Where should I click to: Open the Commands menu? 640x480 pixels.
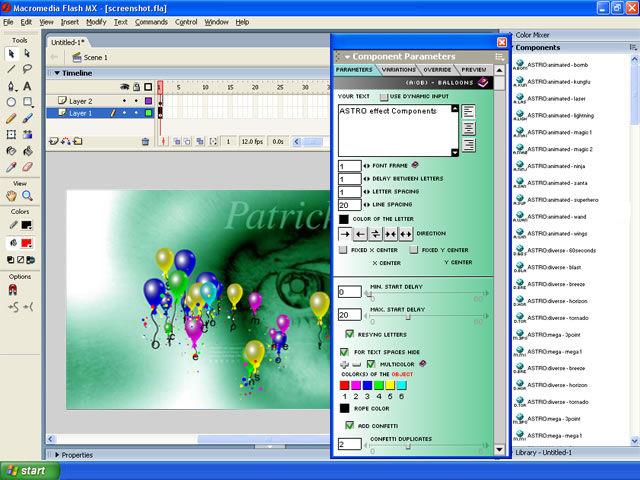coord(151,22)
